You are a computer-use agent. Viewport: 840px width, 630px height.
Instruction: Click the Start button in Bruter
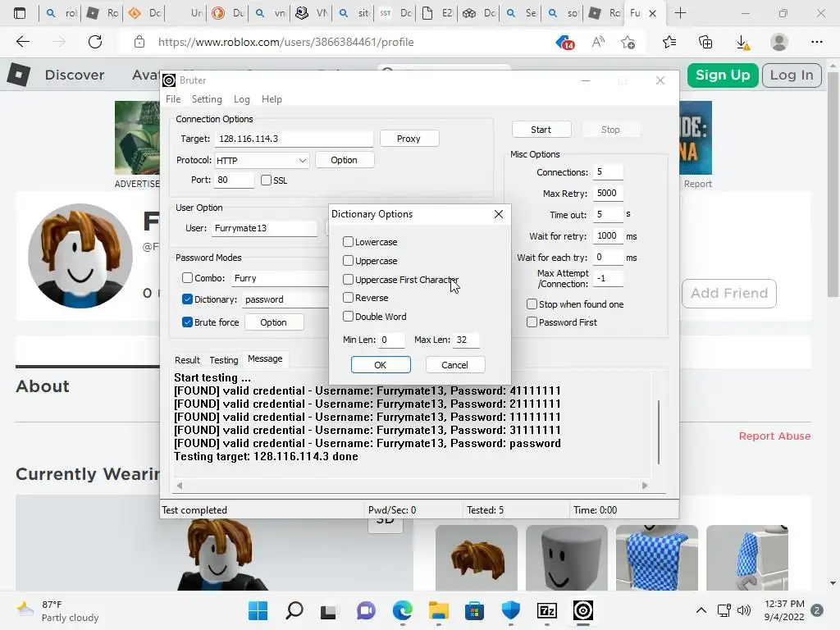point(541,130)
